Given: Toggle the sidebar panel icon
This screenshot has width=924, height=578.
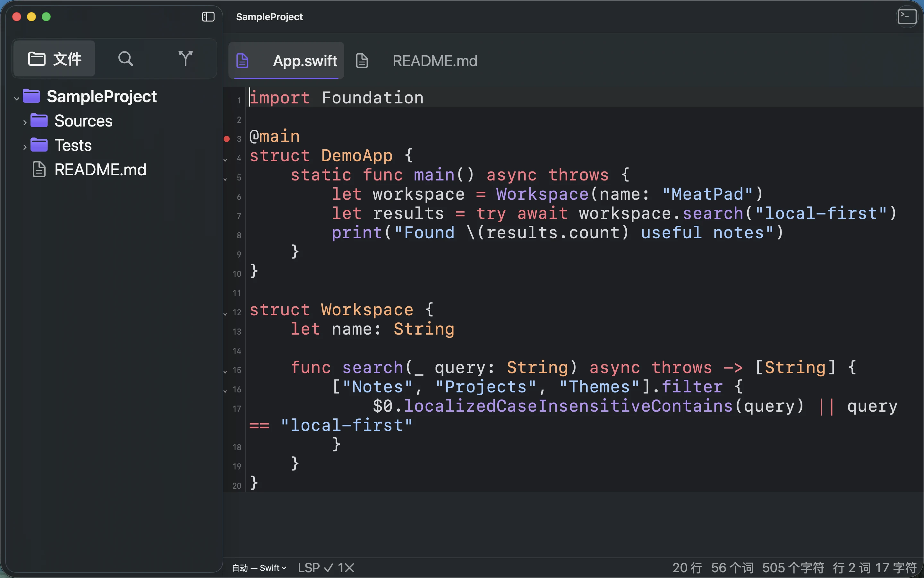Looking at the screenshot, I should pyautogui.click(x=208, y=17).
